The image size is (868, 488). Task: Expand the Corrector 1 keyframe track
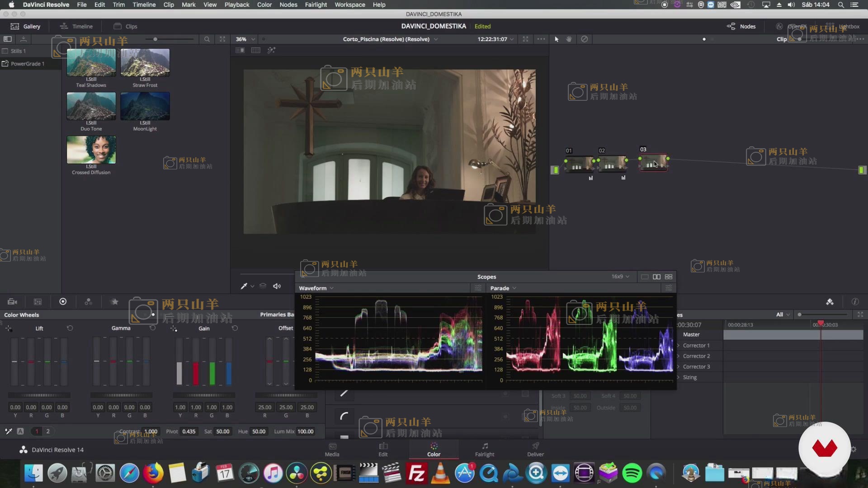[679, 345]
